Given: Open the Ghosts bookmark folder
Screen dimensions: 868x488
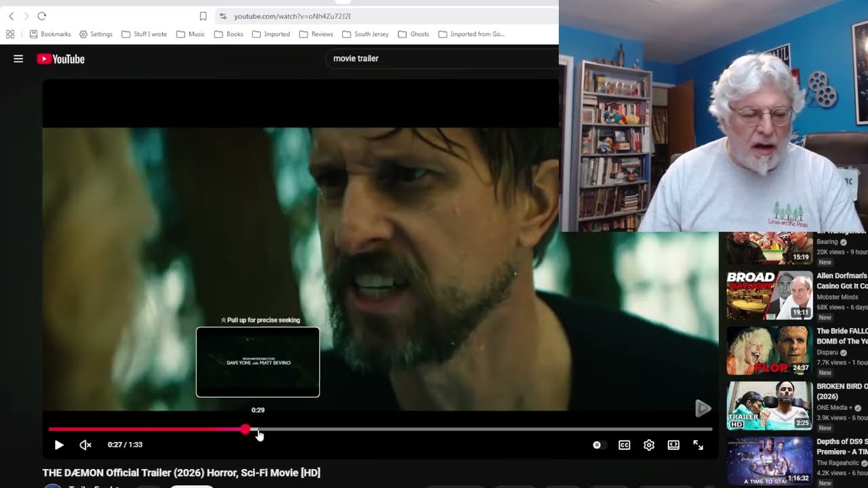Looking at the screenshot, I should [x=413, y=34].
